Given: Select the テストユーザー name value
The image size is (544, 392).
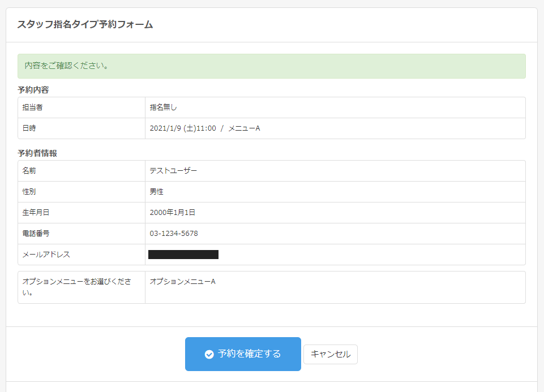Looking at the screenshot, I should (173, 171).
